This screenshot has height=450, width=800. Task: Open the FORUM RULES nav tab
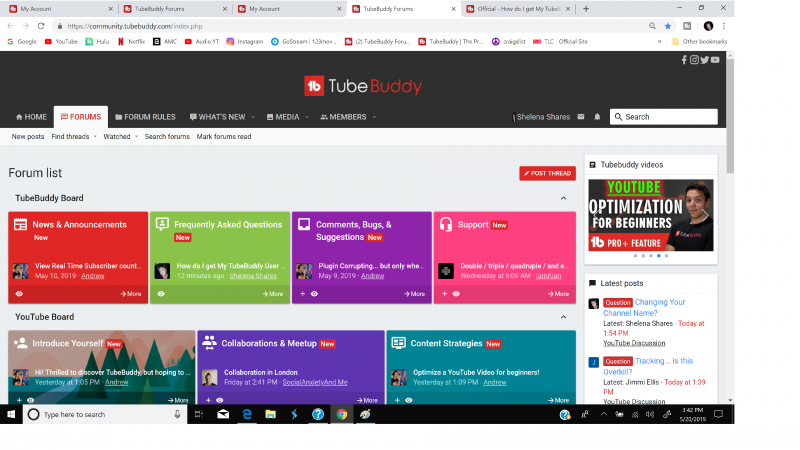[x=145, y=117]
